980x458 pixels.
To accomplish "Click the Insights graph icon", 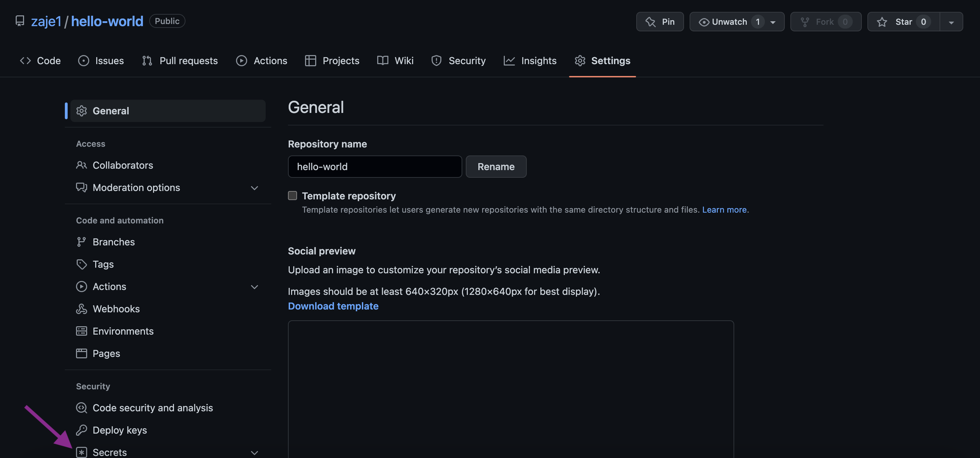I will pyautogui.click(x=509, y=61).
